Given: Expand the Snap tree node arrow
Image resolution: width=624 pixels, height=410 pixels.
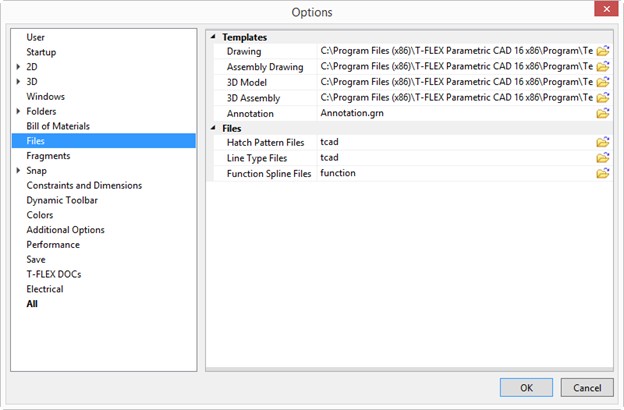Looking at the screenshot, I should click(x=18, y=170).
